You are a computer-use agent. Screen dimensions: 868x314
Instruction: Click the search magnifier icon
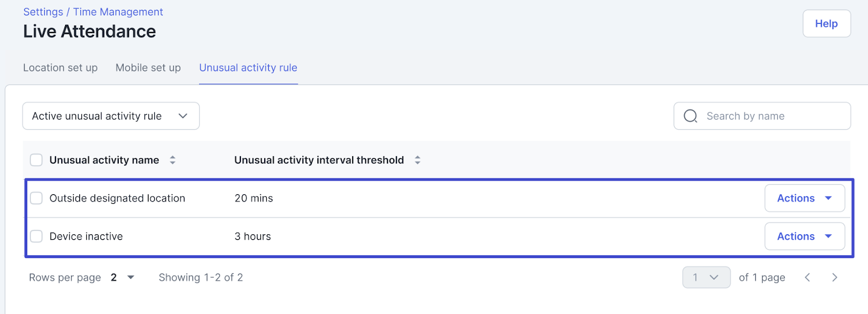pyautogui.click(x=690, y=116)
